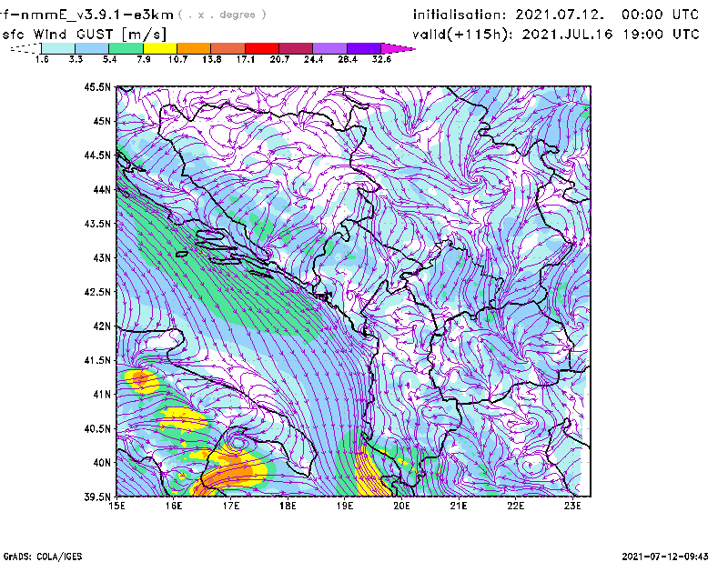728x562 pixels.
Task: Click the initialisation date 2021.07.12.
Action: click(x=560, y=15)
